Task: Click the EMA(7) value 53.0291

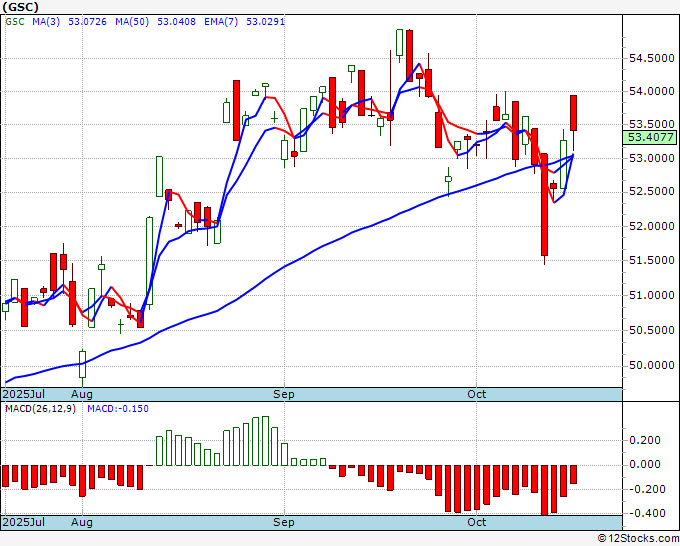Action: 265,22
